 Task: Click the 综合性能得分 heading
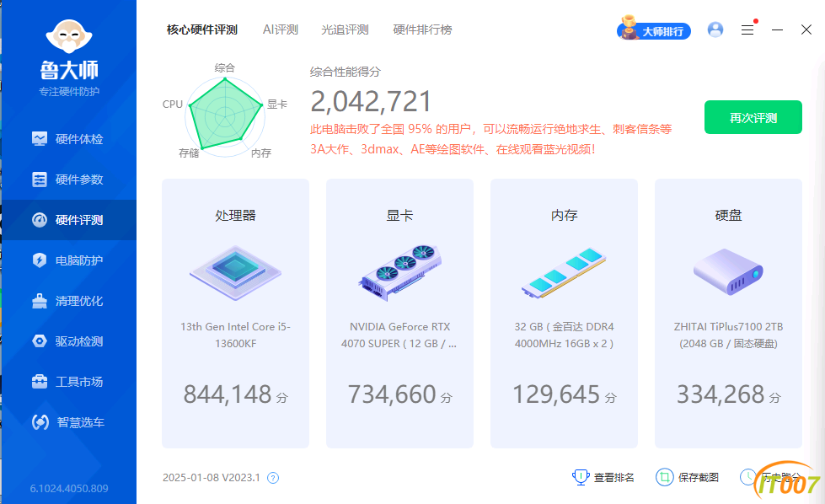346,72
